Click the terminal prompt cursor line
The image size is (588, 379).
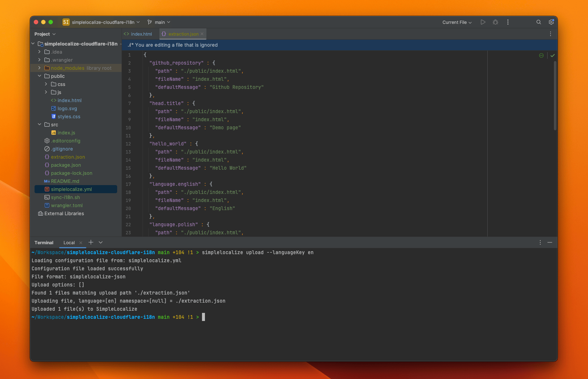coord(203,317)
